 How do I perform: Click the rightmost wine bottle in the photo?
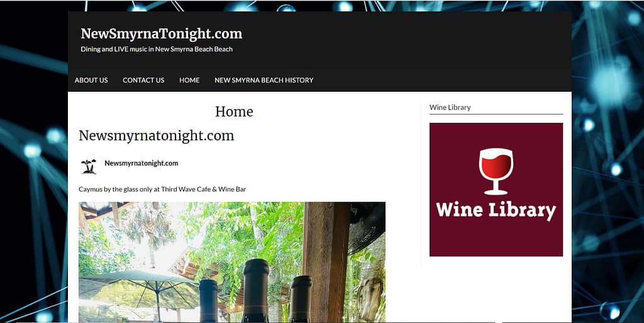coord(300,298)
